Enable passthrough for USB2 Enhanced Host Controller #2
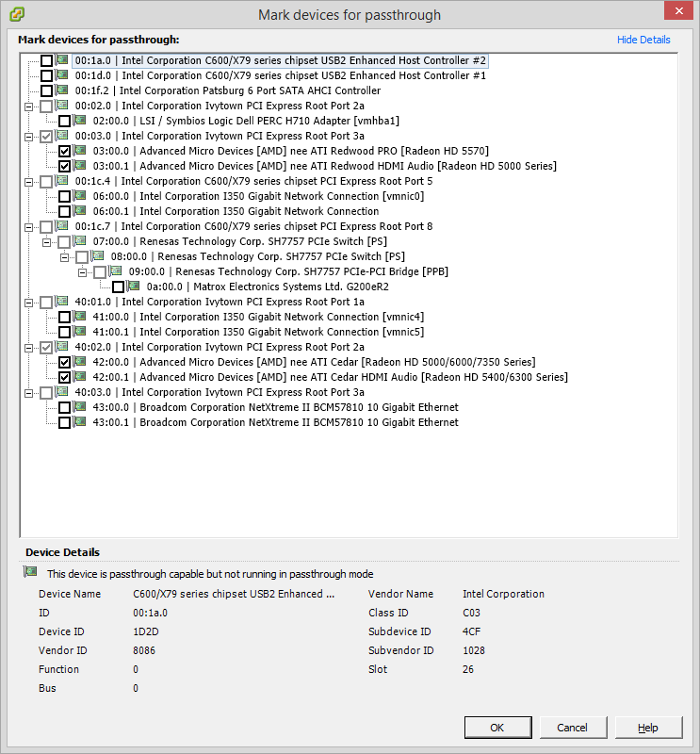 point(46,61)
